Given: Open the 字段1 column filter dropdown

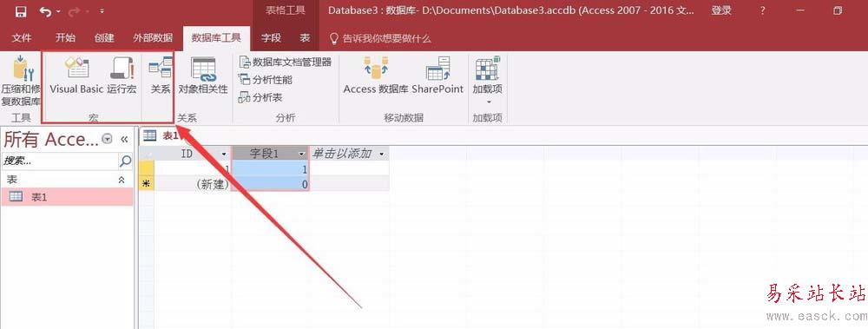Looking at the screenshot, I should coord(302,154).
